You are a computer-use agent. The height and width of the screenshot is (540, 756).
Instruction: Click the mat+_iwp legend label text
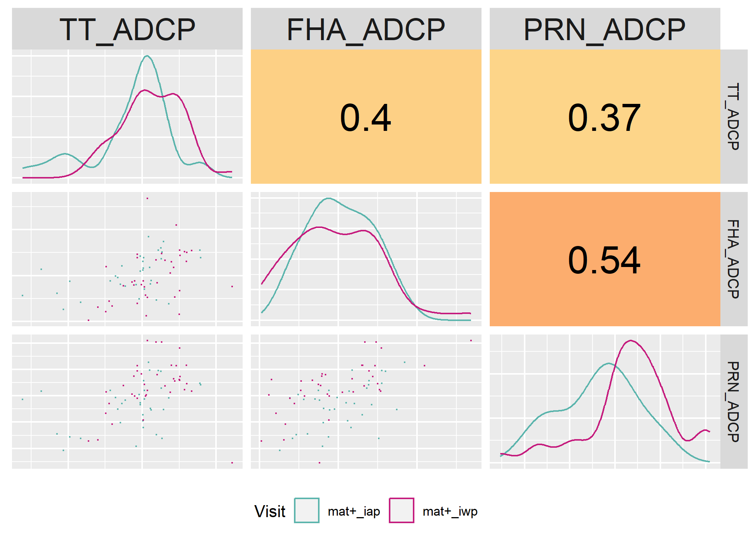(x=450, y=511)
